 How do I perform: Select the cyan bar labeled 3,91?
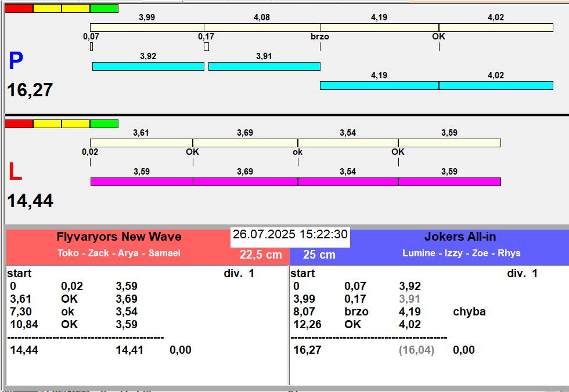coord(264,66)
